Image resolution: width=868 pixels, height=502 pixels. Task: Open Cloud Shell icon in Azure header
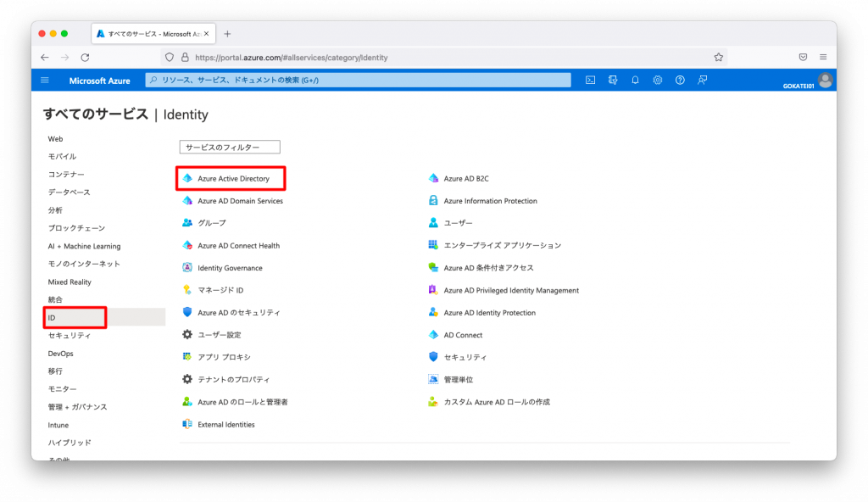[x=590, y=81]
